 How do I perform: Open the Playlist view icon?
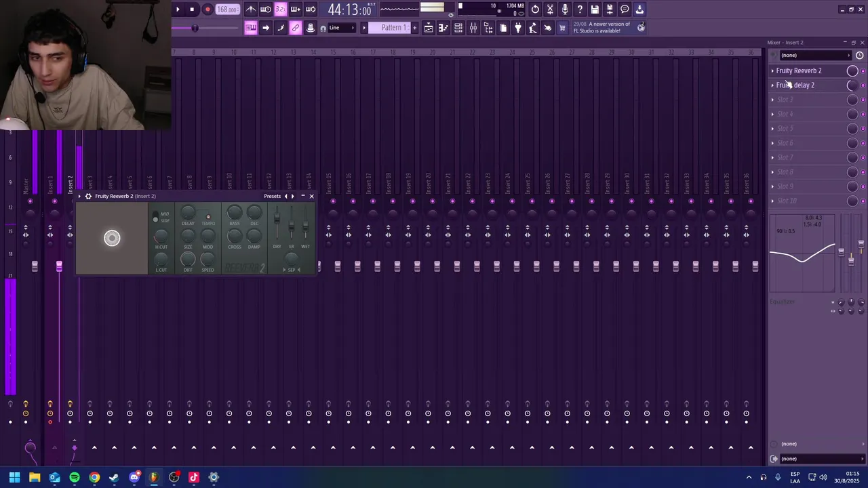coord(429,28)
